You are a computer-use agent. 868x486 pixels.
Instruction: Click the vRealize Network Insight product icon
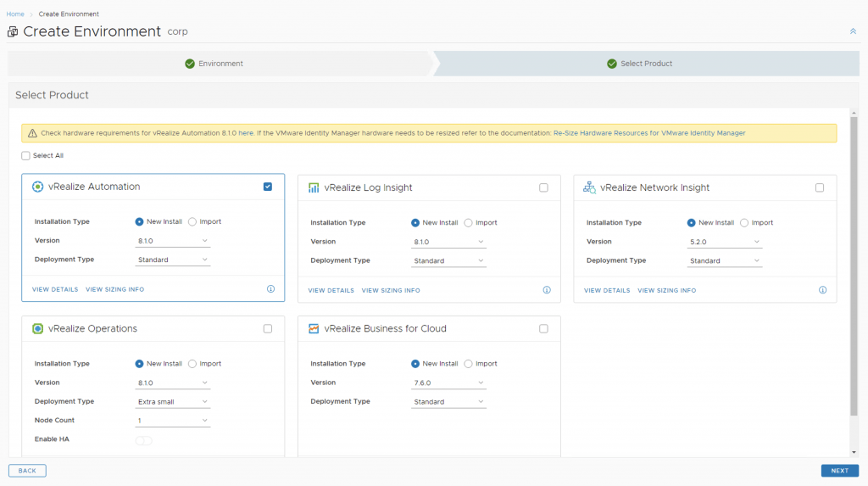[589, 187]
